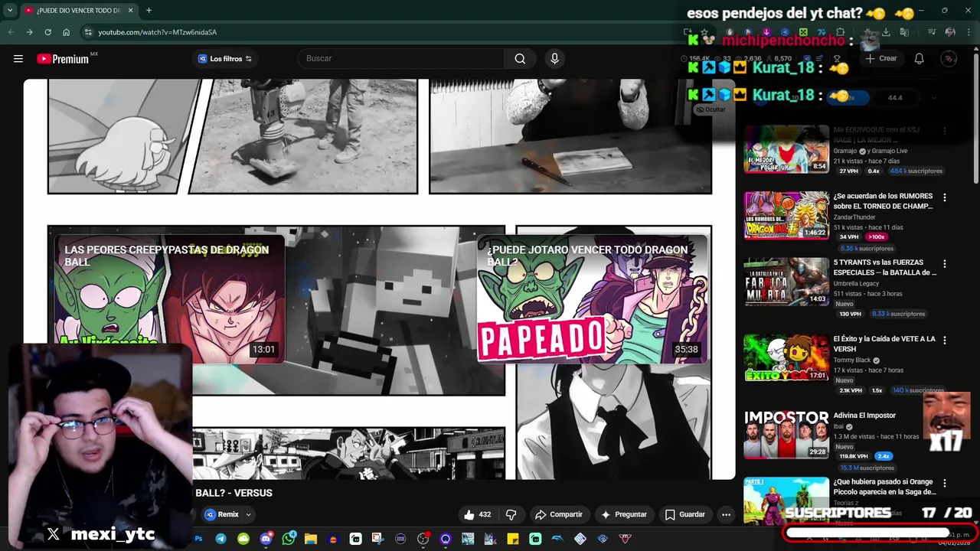Open more actions below the video
This screenshot has width=980, height=551.
[x=726, y=514]
